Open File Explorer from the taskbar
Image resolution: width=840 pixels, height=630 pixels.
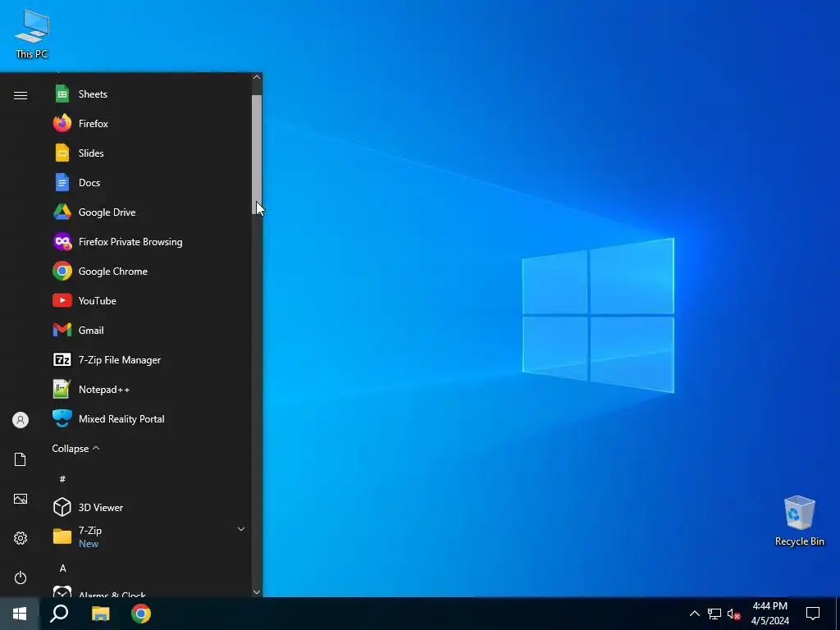tap(100, 614)
